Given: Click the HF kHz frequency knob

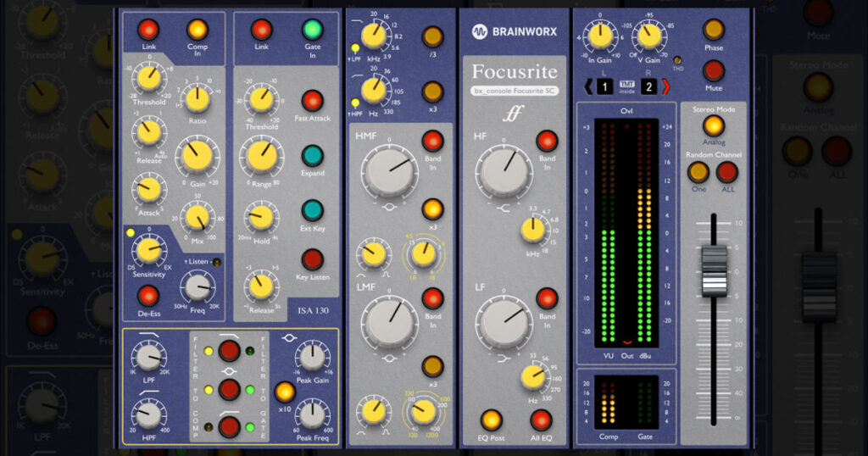Looking at the screenshot, I should [x=532, y=231].
